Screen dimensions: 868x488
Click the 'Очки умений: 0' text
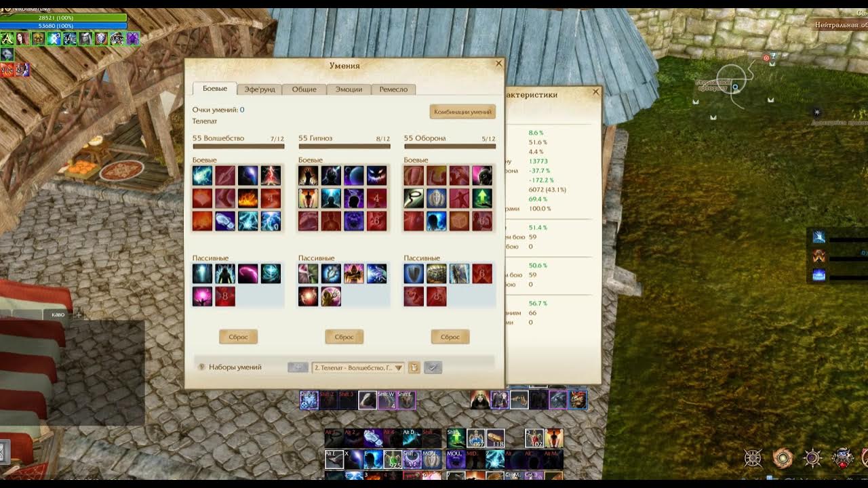point(218,110)
